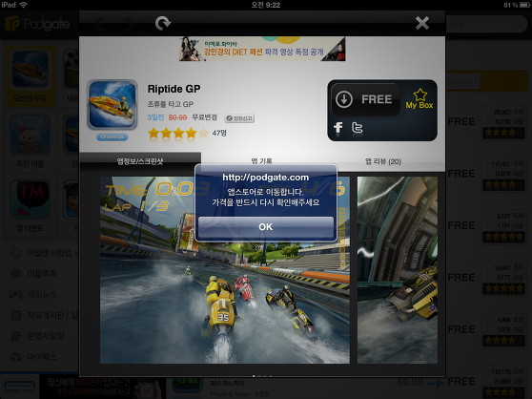
Task: Open 운영자알림 in the sidebar menu
Action: pos(38,336)
